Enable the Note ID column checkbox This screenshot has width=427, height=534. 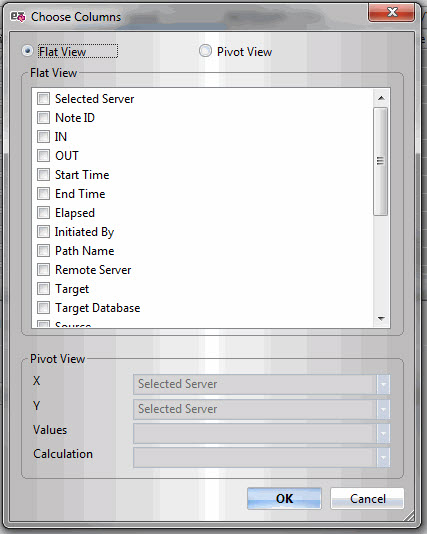[x=43, y=117]
